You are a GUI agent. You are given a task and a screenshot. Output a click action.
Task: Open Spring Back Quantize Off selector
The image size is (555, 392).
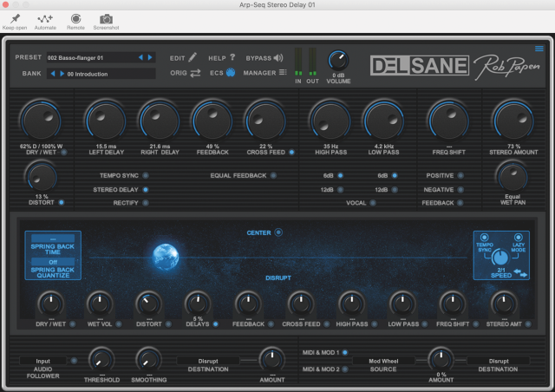coord(53,262)
